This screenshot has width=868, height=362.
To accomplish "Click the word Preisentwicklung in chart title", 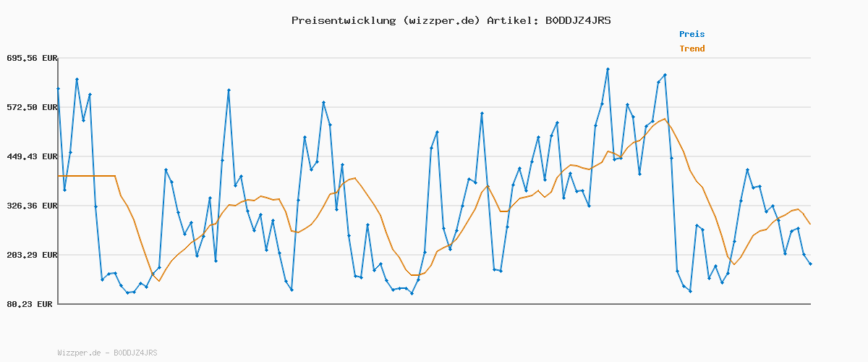I will click(341, 20).
